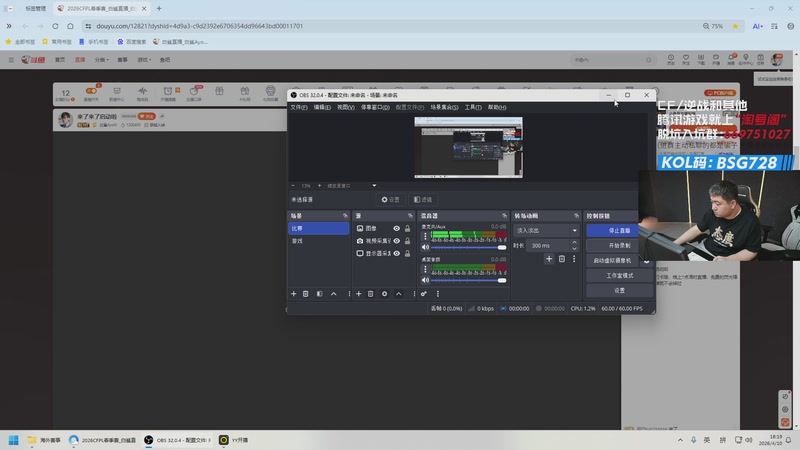Viewport: 800px width, 450px height.
Task: Mute the Mic/Aux audio channel
Action: [x=425, y=247]
